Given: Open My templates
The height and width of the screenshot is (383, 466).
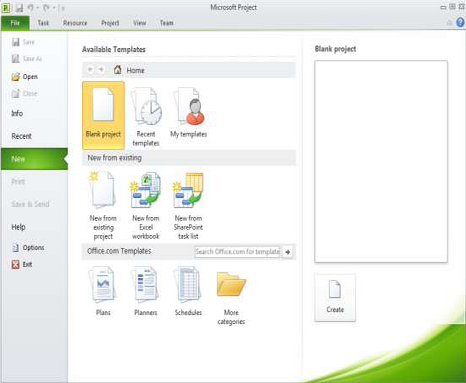Looking at the screenshot, I should (x=188, y=112).
